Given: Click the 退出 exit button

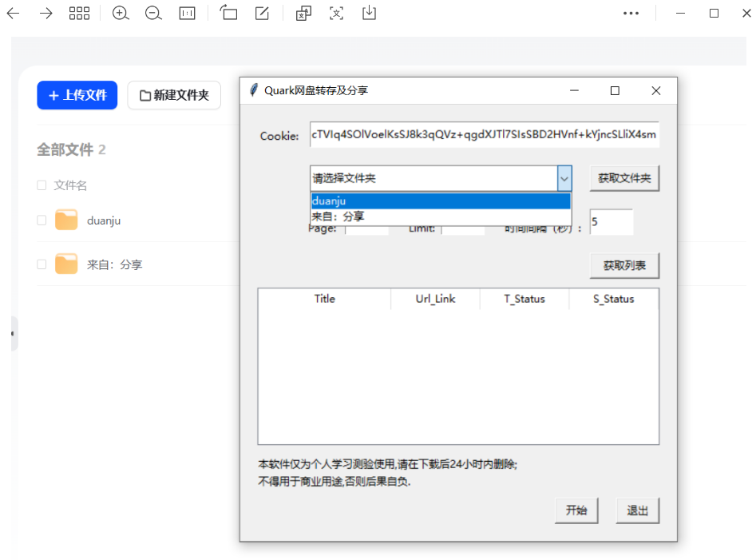Looking at the screenshot, I should coord(637,510).
